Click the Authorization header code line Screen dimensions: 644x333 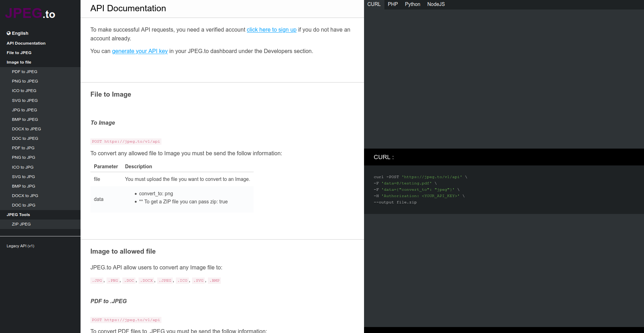click(419, 196)
